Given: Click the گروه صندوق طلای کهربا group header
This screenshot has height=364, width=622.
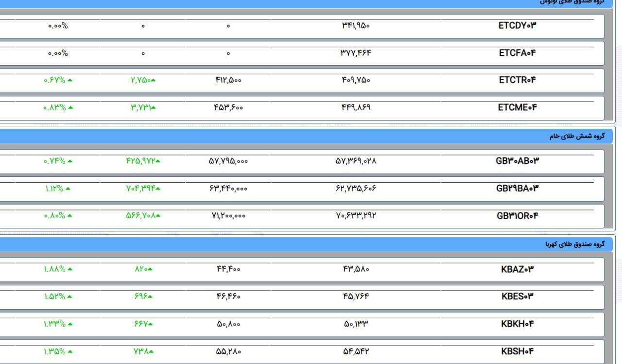Looking at the screenshot, I should 574,244.
